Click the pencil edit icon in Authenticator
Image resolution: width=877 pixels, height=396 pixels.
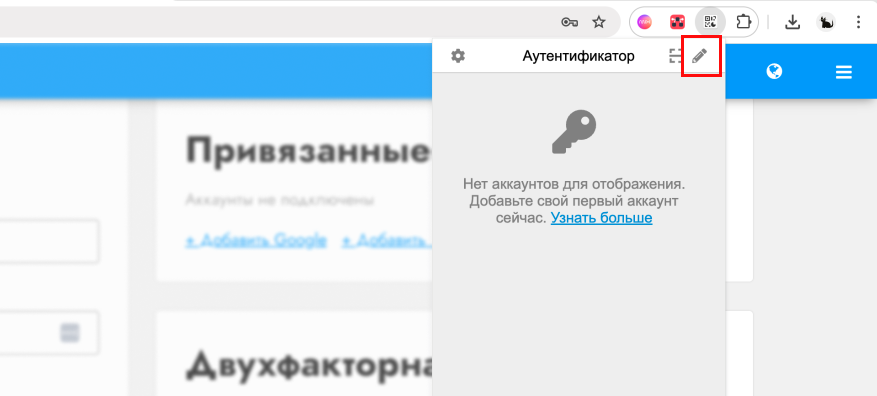(700, 56)
